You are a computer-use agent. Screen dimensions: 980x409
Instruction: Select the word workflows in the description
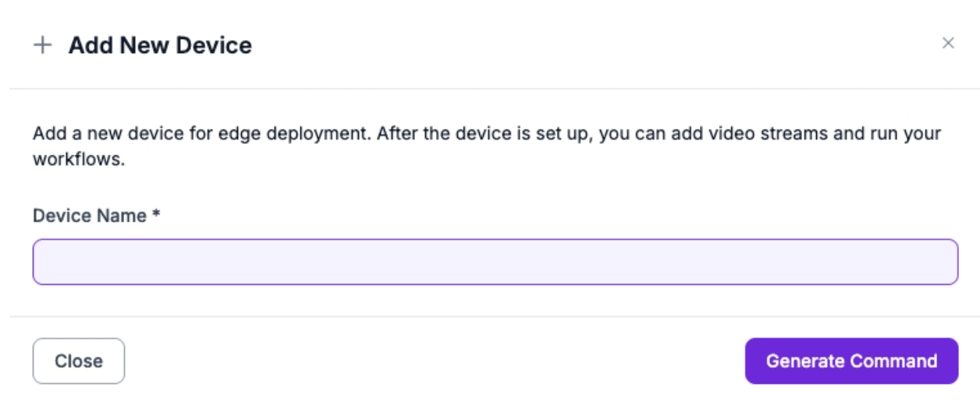pos(77,160)
